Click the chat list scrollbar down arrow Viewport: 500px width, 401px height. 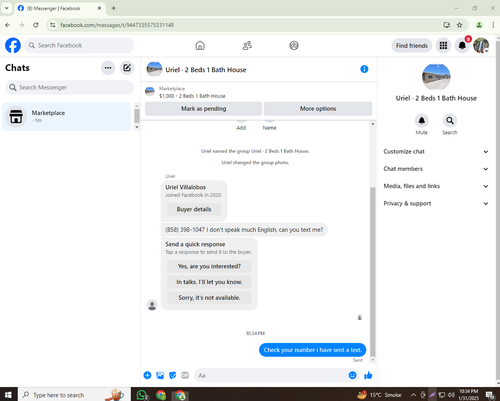[137, 127]
